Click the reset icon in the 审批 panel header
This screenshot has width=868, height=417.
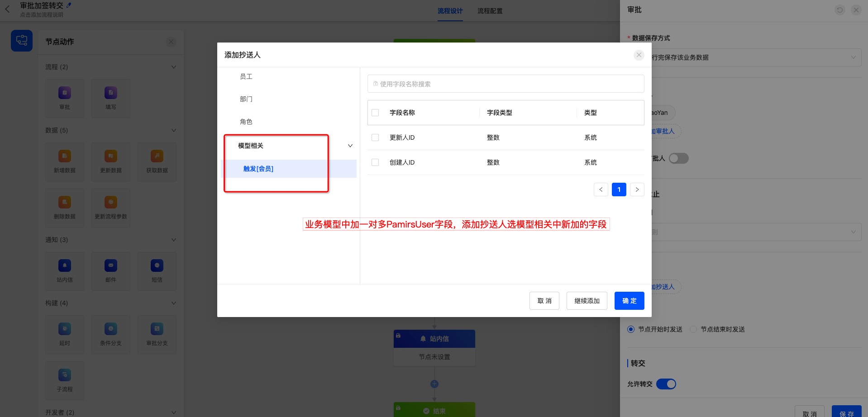(x=840, y=10)
